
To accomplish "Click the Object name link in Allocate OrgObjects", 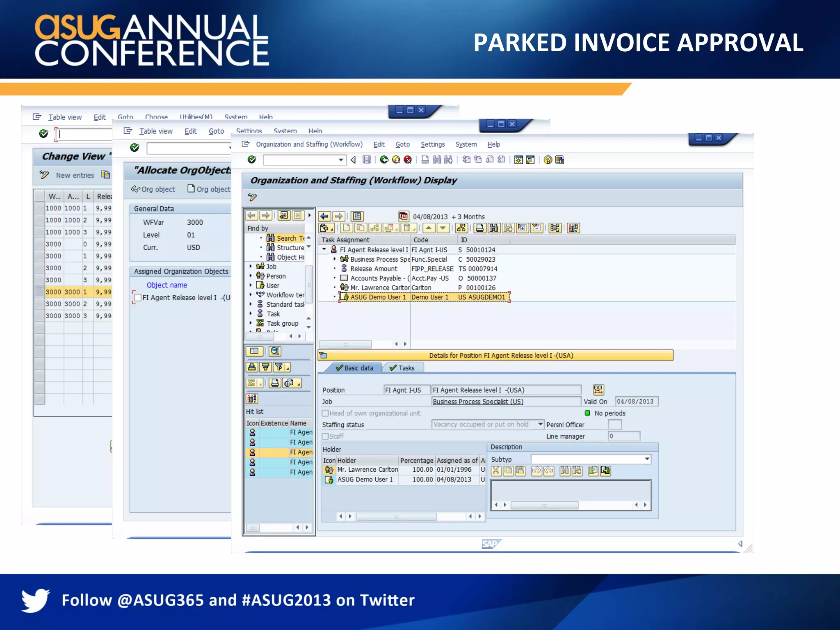I will coord(167,285).
